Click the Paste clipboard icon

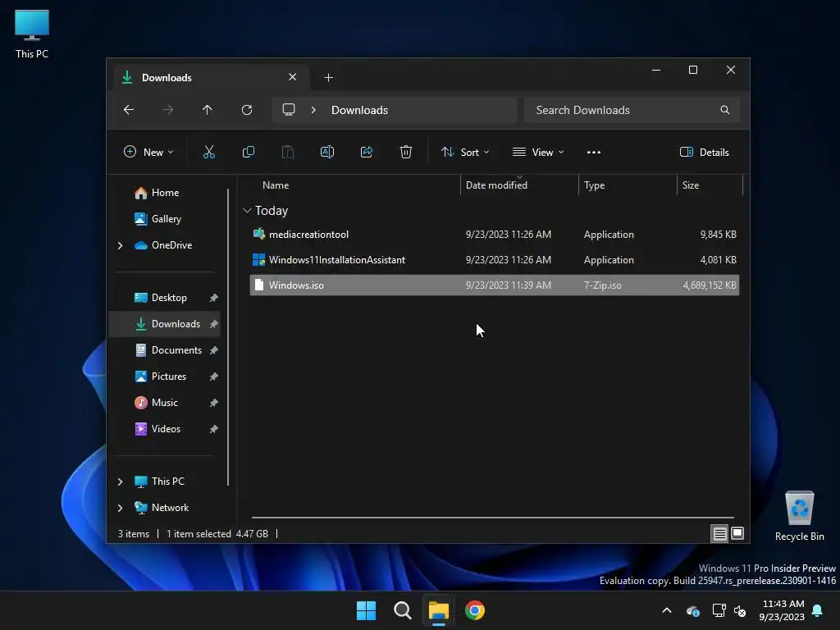(x=288, y=152)
